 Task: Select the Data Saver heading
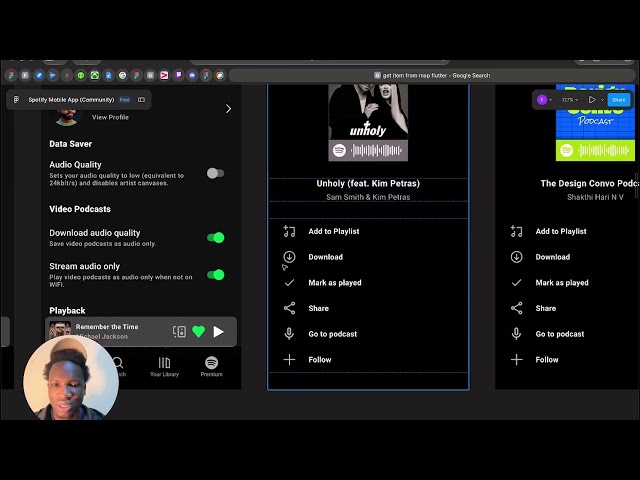point(70,144)
